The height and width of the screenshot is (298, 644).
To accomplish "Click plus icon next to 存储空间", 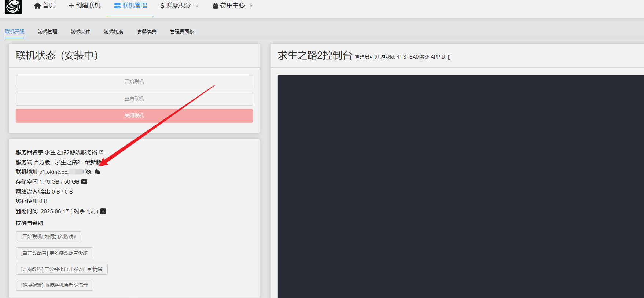I will click(84, 182).
